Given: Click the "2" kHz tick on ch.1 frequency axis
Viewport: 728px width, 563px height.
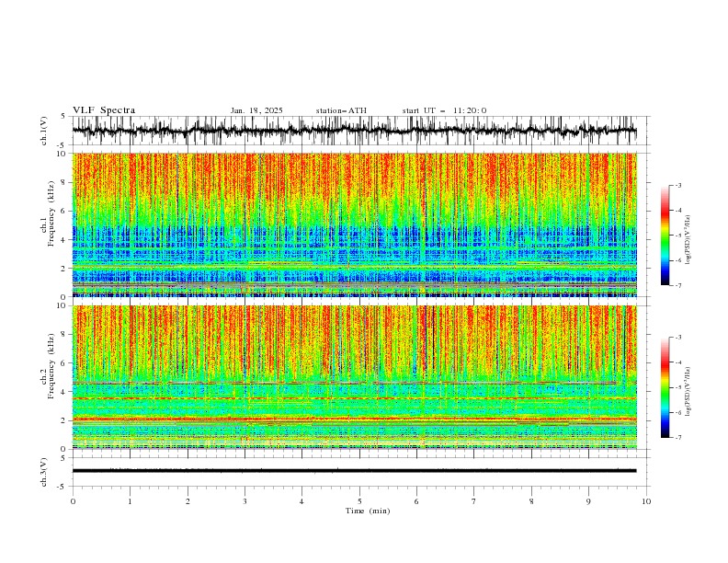Looking at the screenshot, I should pos(64,268).
